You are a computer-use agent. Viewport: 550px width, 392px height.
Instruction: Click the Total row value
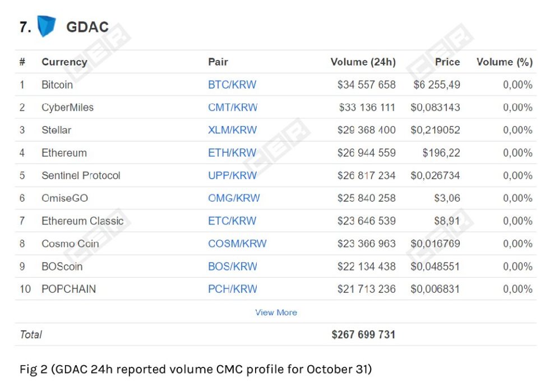tap(364, 334)
